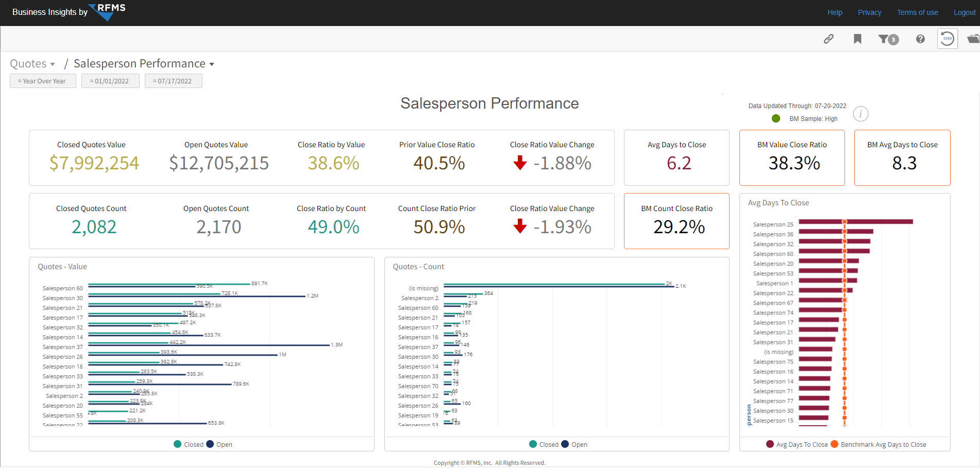Open the folder icon in toolbar
This screenshot has height=471, width=980.
pos(973,39)
